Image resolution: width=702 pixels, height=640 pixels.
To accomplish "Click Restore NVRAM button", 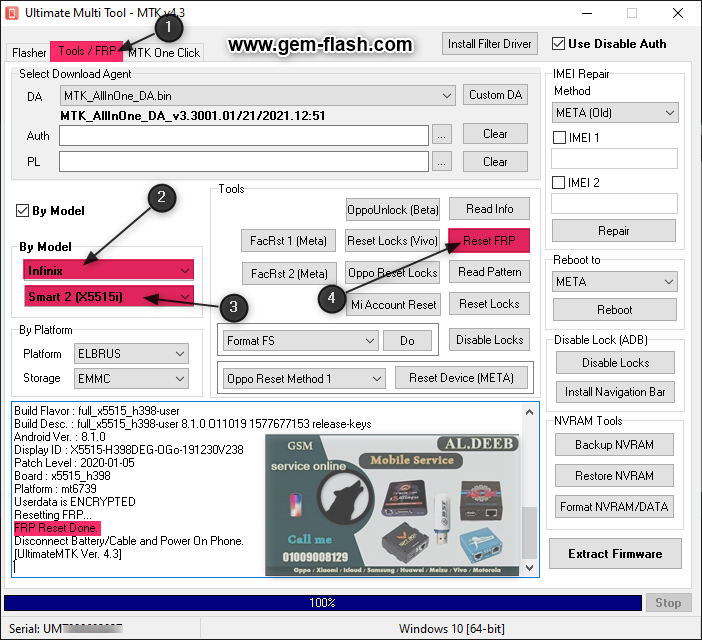I will 614,475.
